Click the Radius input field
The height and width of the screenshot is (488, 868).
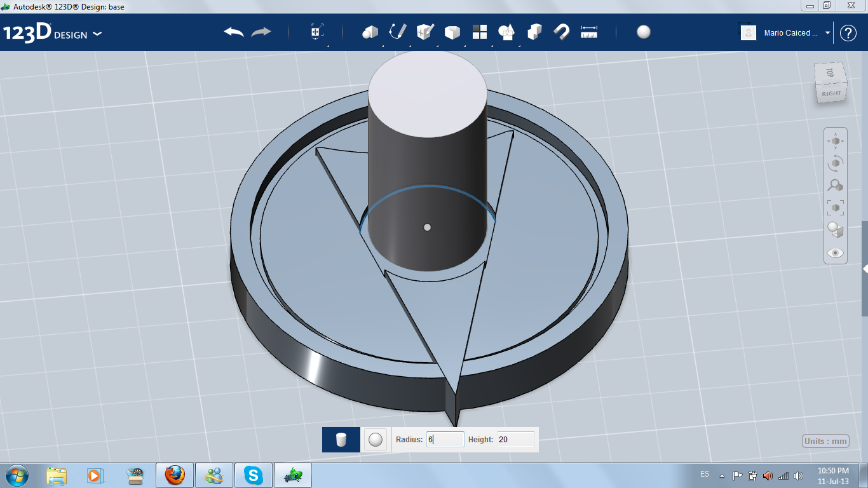coord(445,439)
